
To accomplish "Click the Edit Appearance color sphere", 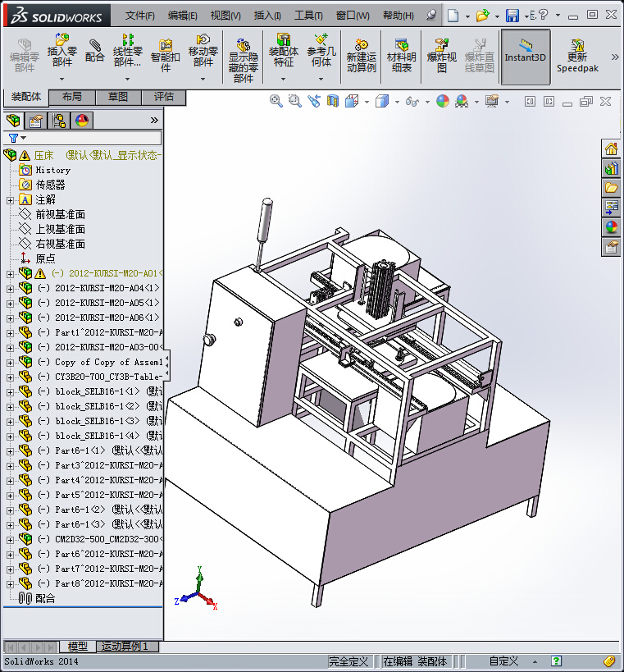I will point(443,101).
